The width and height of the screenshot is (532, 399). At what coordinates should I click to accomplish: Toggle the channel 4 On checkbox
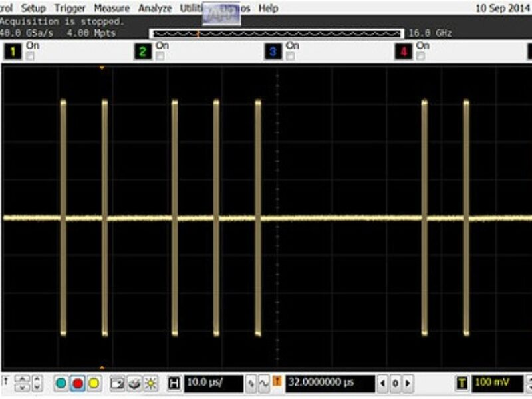(420, 57)
